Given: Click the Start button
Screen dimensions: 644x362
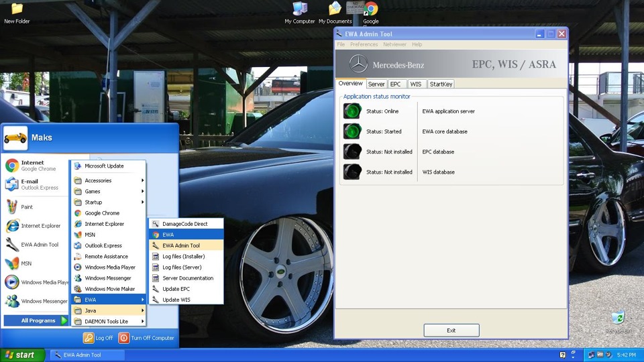Looking at the screenshot, I should click(x=21, y=355).
